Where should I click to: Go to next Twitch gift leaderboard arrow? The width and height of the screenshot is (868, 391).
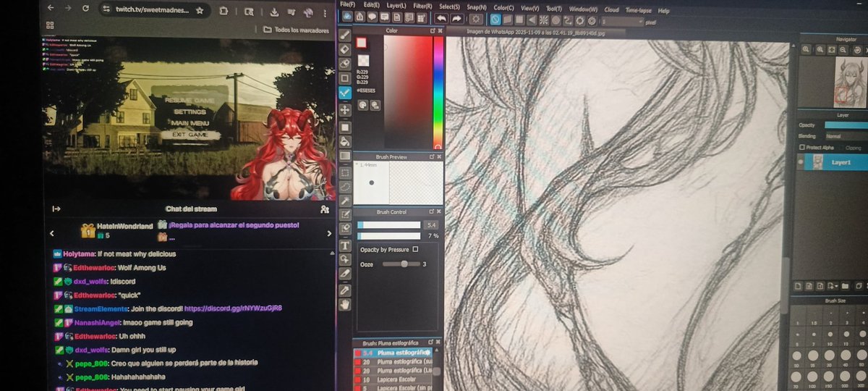[x=329, y=234]
